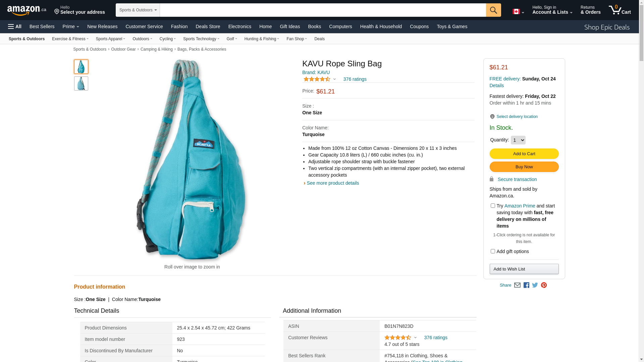Share product on Pinterest icon

(544, 285)
